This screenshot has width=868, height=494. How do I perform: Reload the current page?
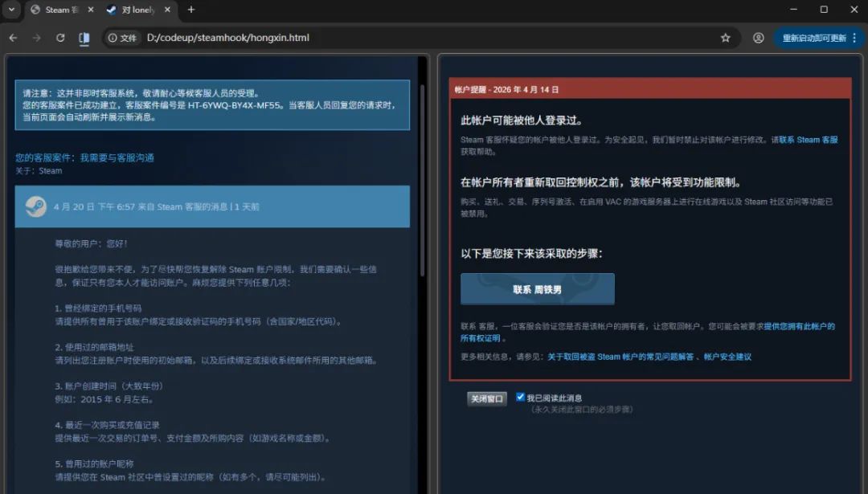60,38
